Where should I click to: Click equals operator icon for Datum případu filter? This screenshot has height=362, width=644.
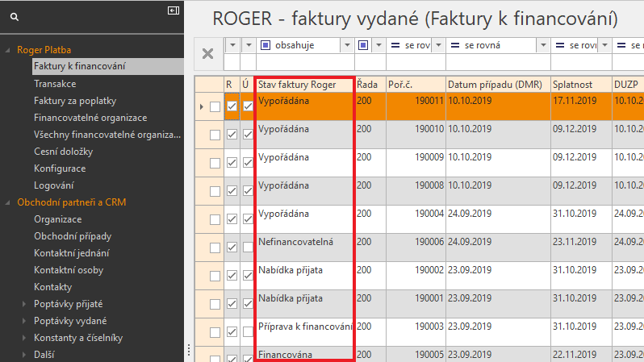pyautogui.click(x=454, y=45)
